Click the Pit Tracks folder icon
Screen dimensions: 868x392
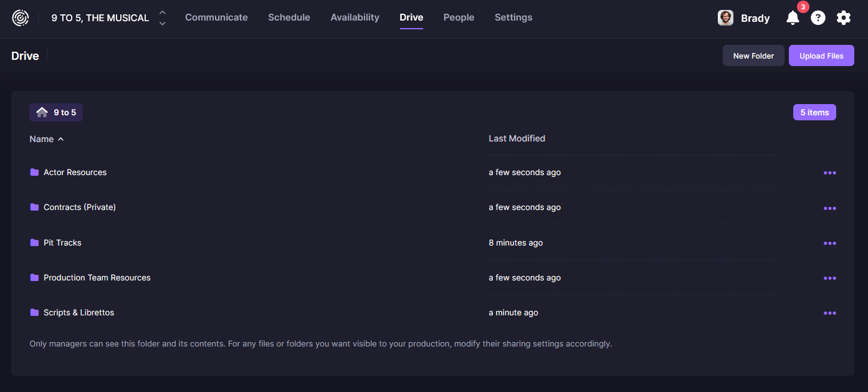(34, 243)
